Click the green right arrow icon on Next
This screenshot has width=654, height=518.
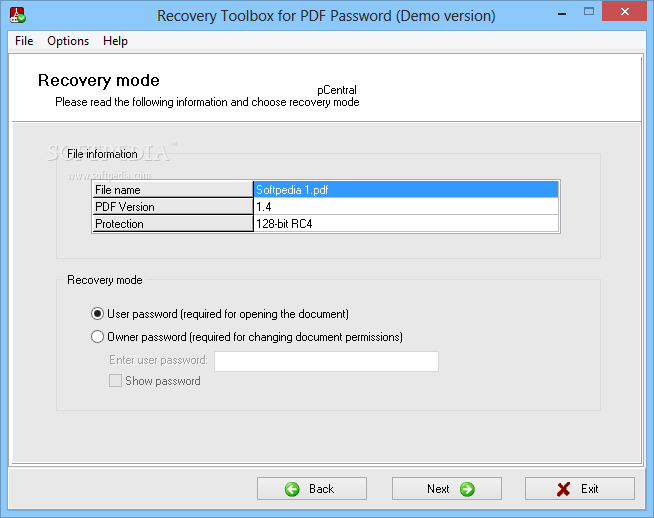coord(467,489)
